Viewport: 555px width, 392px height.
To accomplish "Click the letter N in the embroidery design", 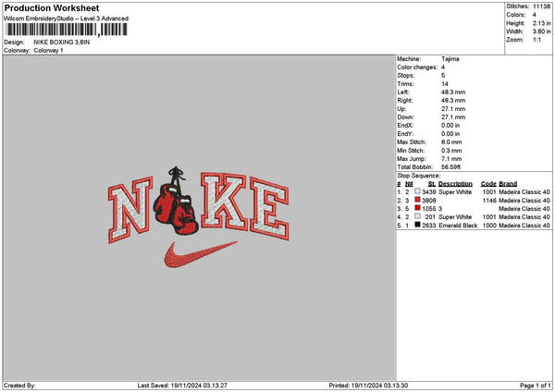I will click(x=130, y=211).
